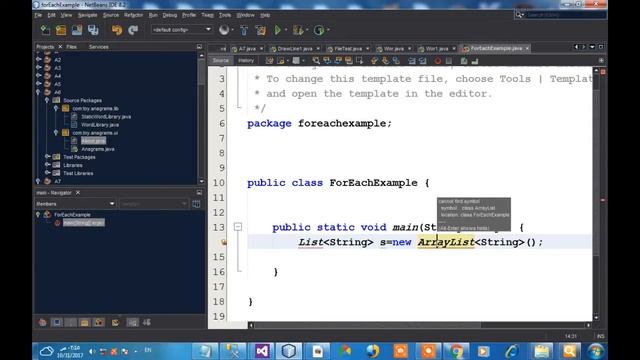Click the Firefox icon in the taskbar
The height and width of the screenshot is (360, 640).
coord(372,351)
